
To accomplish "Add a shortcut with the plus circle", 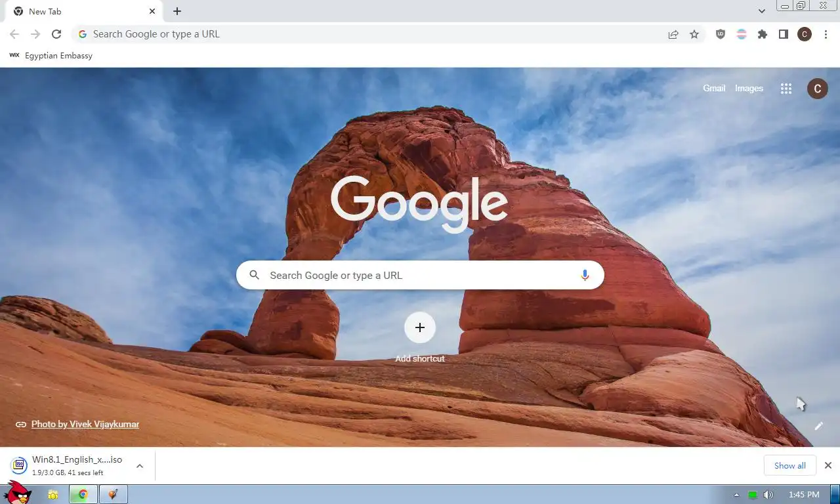I will point(420,327).
